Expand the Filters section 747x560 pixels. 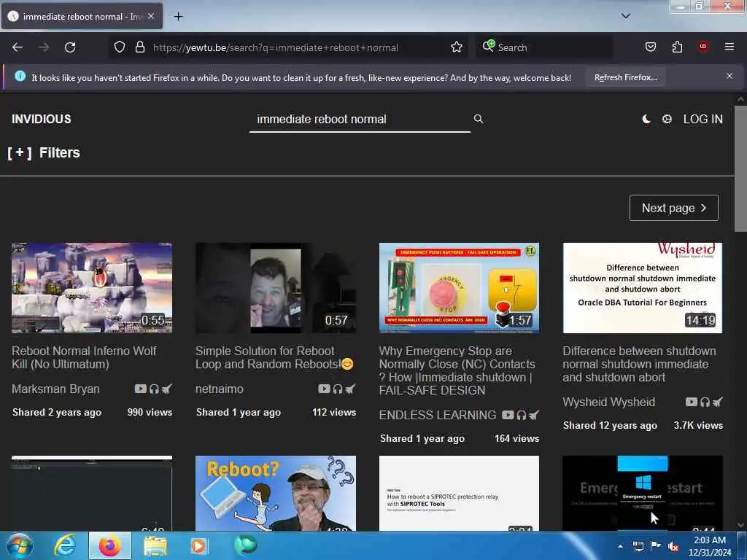pyautogui.click(x=44, y=153)
